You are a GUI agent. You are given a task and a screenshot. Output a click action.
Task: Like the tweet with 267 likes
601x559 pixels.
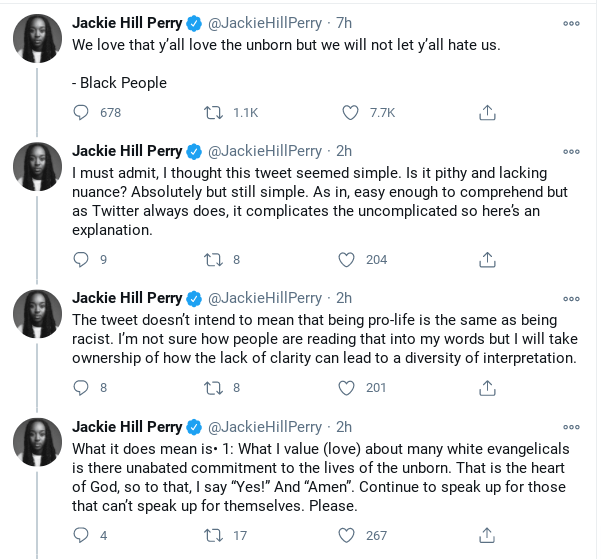click(x=348, y=535)
